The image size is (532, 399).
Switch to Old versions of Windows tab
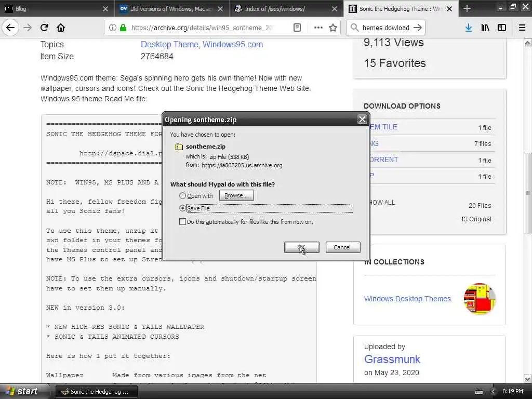[x=171, y=8]
